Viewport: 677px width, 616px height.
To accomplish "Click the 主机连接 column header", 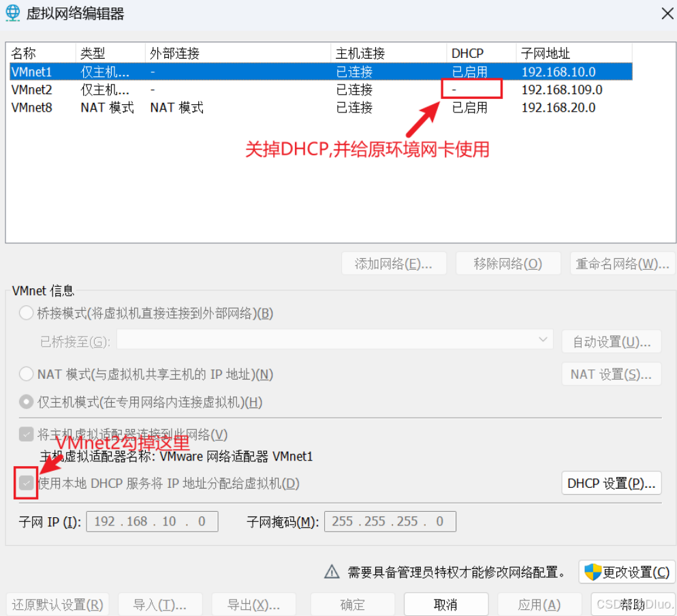I will [389, 53].
